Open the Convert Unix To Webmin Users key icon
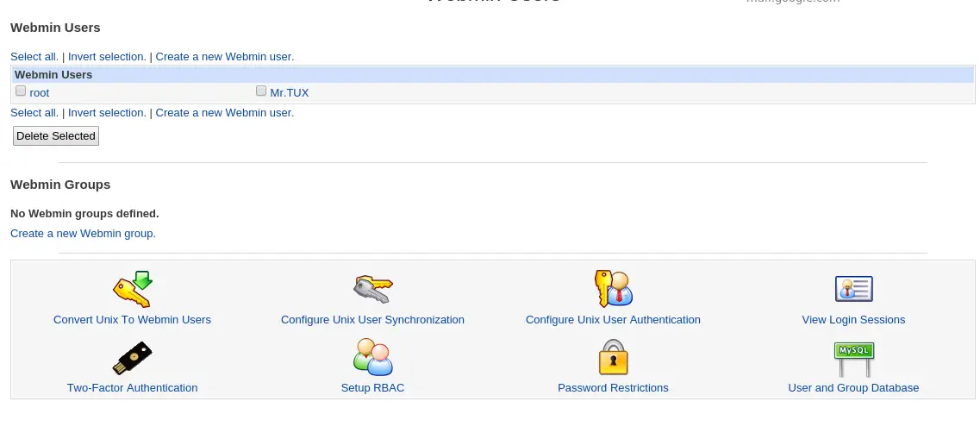 pyautogui.click(x=133, y=289)
